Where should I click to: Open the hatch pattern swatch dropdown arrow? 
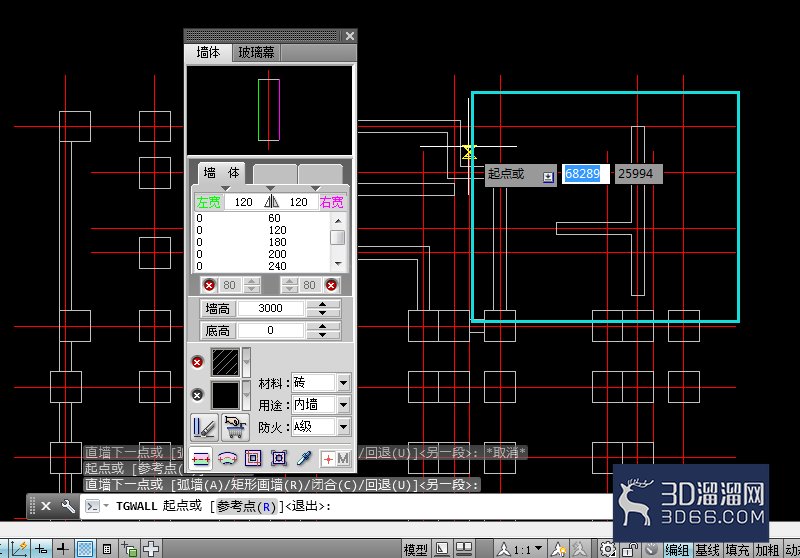pyautogui.click(x=246, y=362)
